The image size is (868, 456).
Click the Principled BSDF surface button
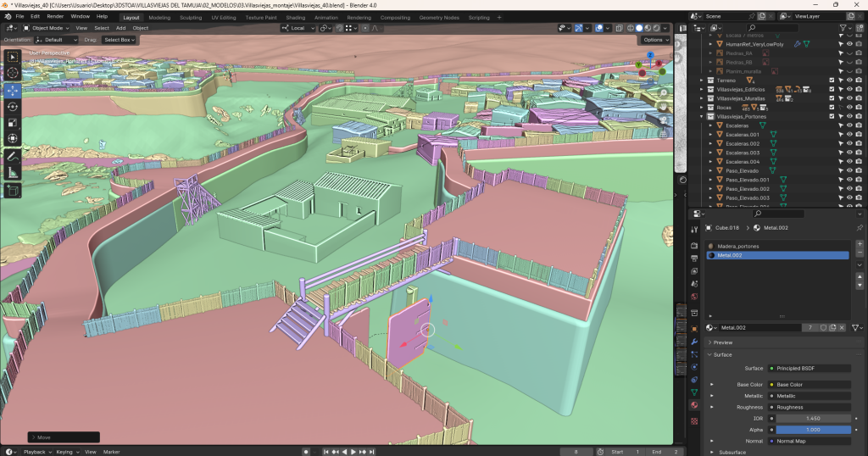pyautogui.click(x=810, y=369)
